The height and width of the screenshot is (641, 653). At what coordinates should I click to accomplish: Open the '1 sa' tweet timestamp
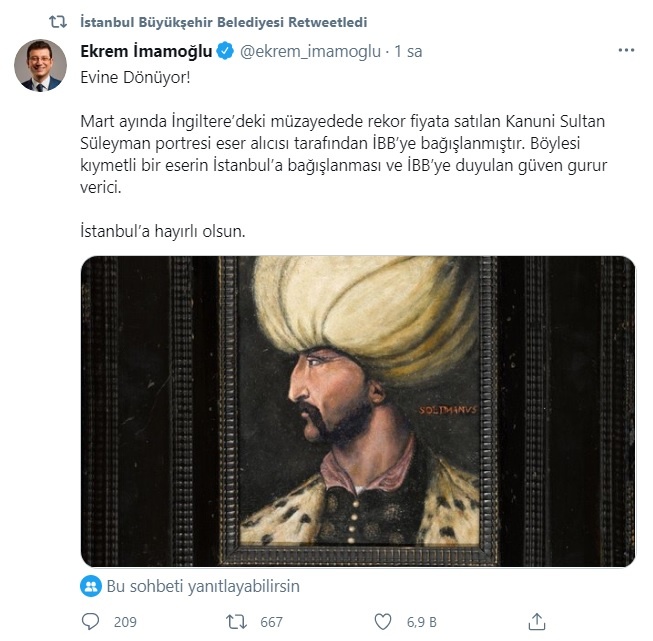[408, 51]
